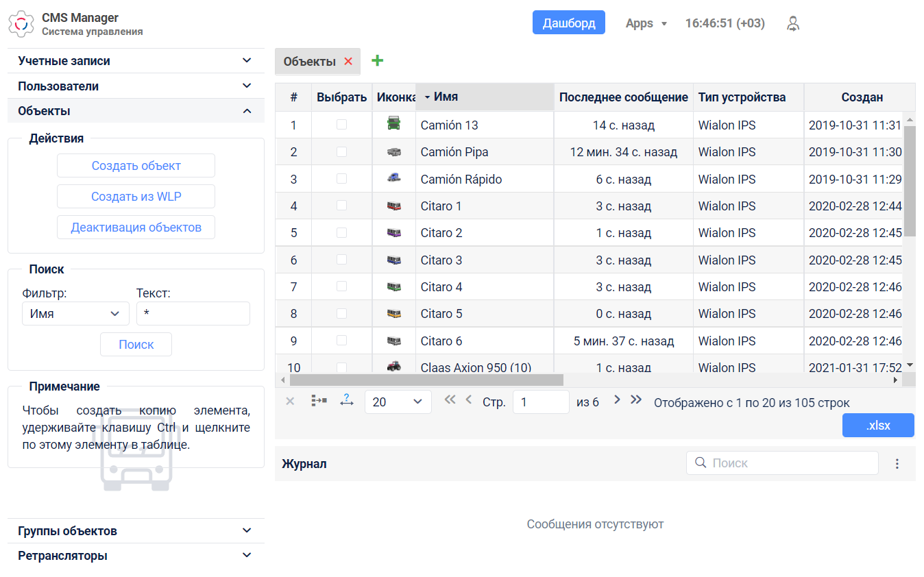Screen dimensions: 924x577
Task: Go to next page arrow
Action: click(x=617, y=400)
